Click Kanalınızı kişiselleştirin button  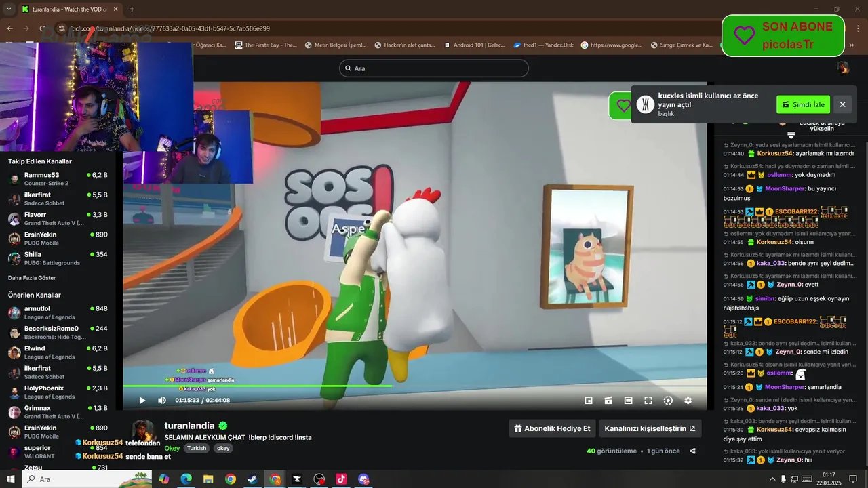coord(650,428)
